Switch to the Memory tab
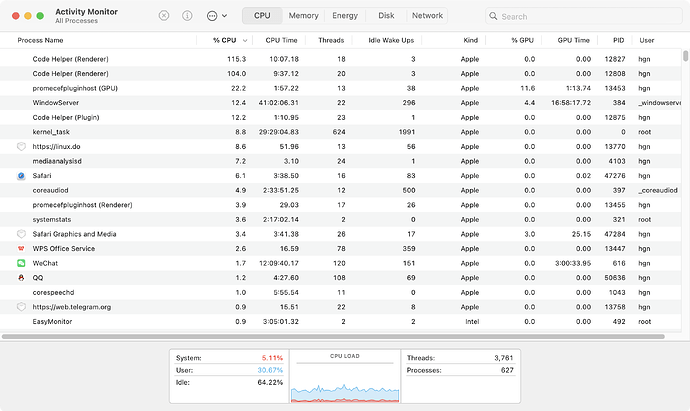Image resolution: width=690 pixels, height=411 pixels. click(x=303, y=15)
